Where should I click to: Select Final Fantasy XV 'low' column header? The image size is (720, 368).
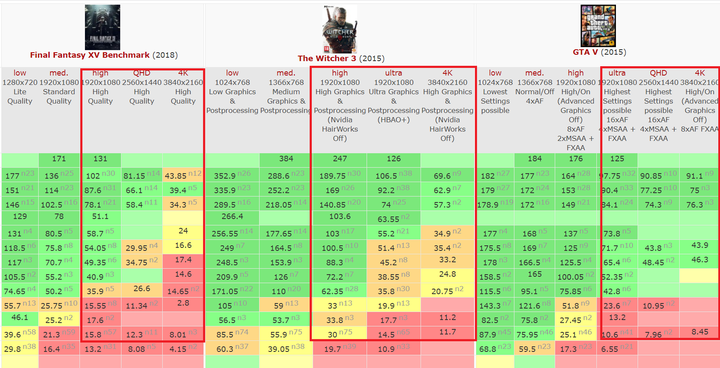(x=20, y=73)
